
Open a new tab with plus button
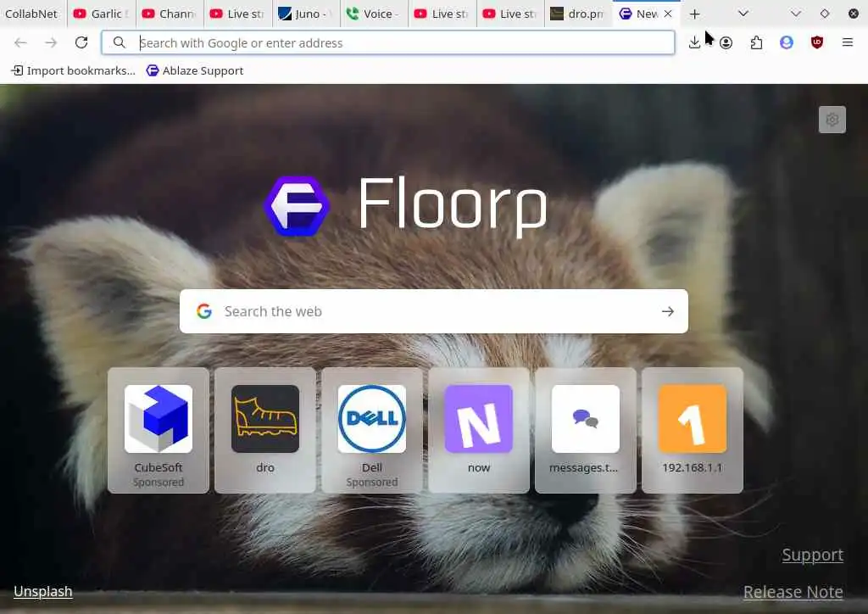point(695,14)
